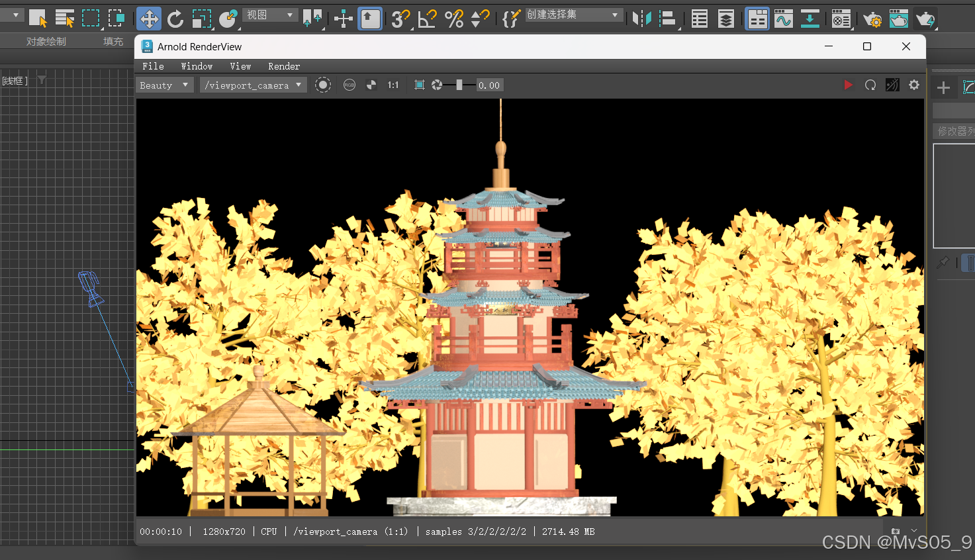Image resolution: width=975 pixels, height=560 pixels.
Task: Click the Select and Place tool
Action: (x=228, y=19)
